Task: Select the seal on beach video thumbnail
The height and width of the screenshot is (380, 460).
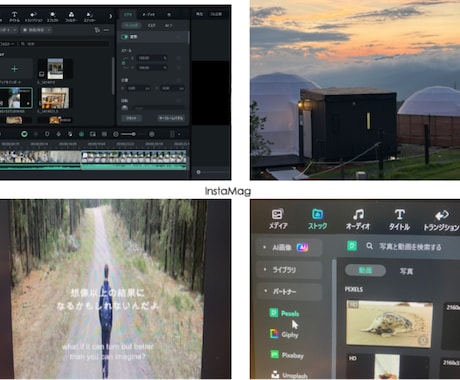Action: pos(389,324)
